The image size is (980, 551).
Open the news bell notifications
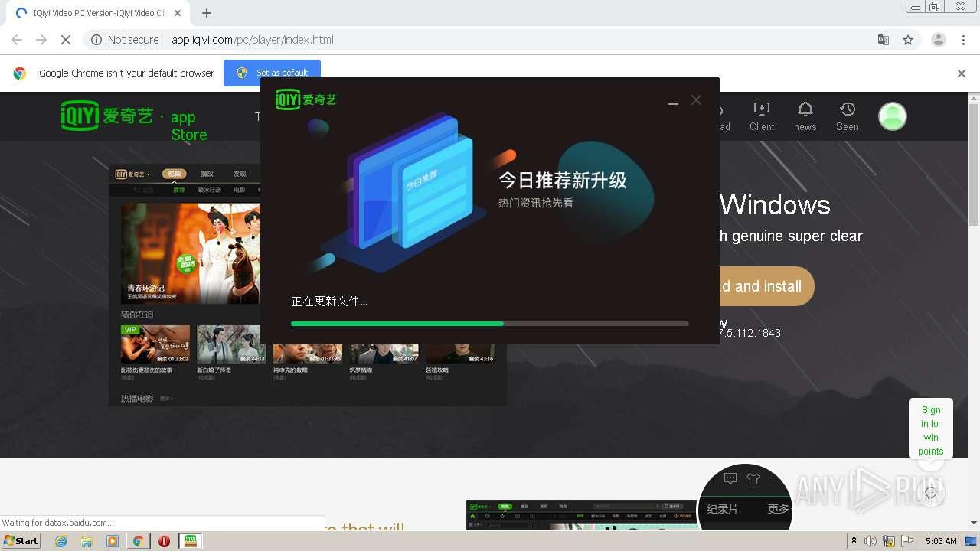point(805,116)
